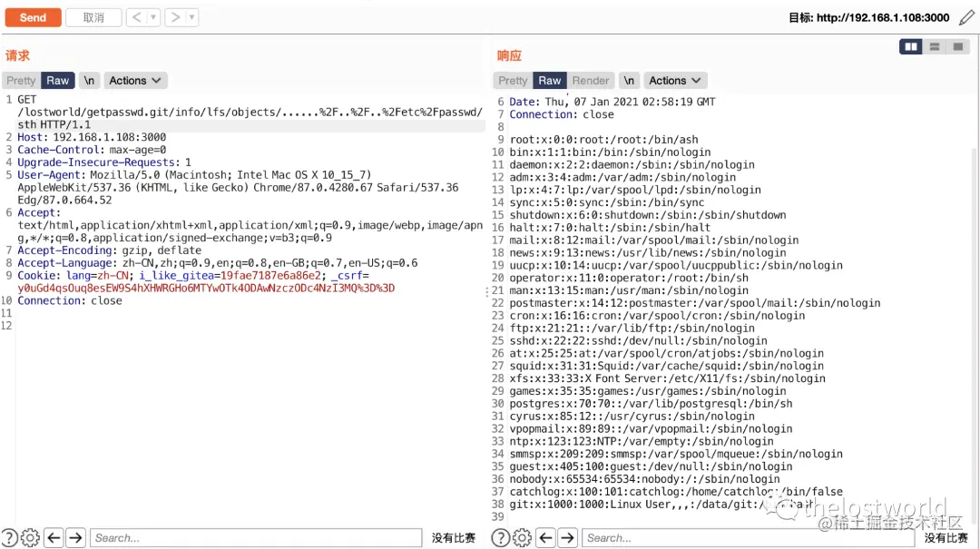
Task: Toggle response newline \n display
Action: (x=629, y=81)
